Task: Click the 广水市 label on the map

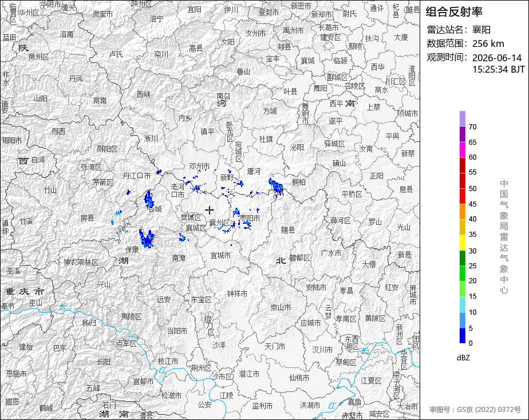Action: tap(331, 253)
